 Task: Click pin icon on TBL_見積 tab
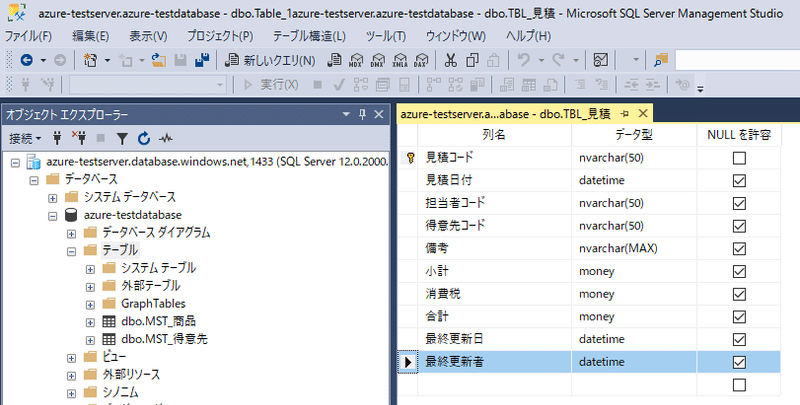coord(625,113)
